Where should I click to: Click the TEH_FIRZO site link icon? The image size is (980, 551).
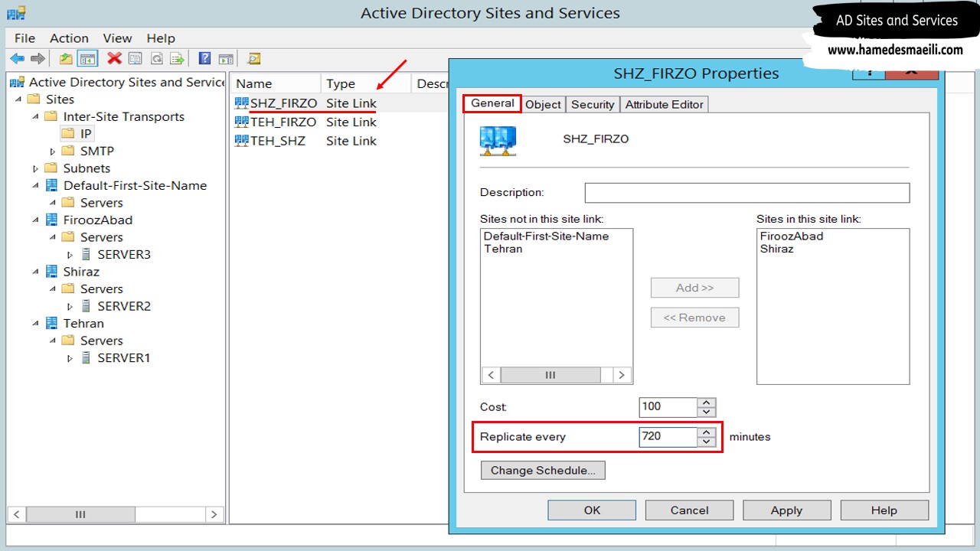242,122
